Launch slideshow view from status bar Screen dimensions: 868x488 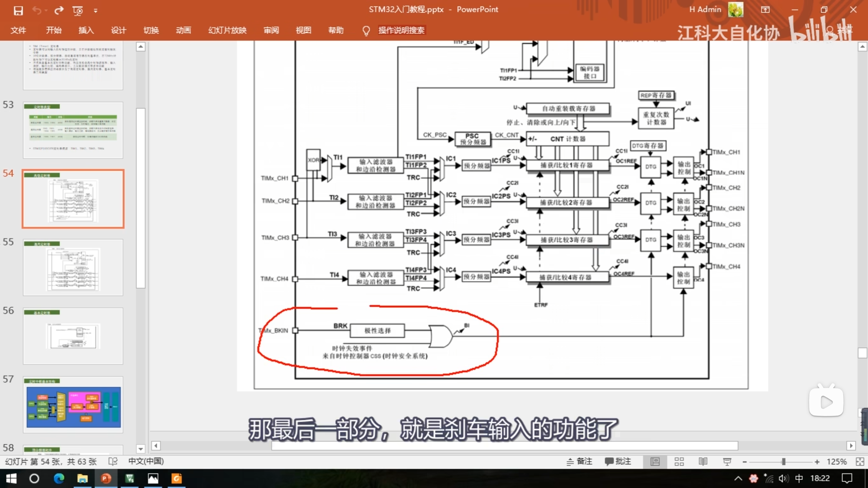click(727, 462)
